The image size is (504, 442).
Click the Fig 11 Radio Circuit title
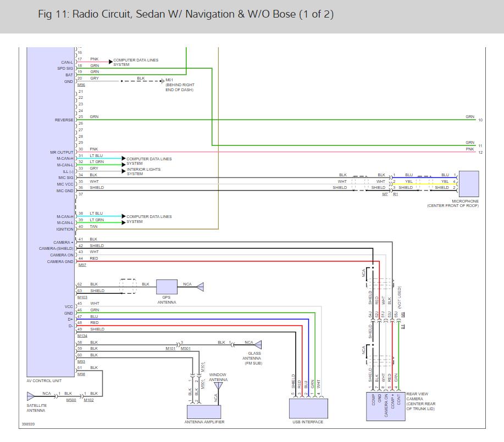click(186, 14)
